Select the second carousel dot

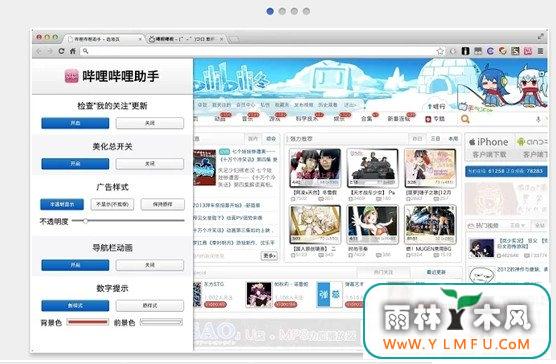click(282, 11)
